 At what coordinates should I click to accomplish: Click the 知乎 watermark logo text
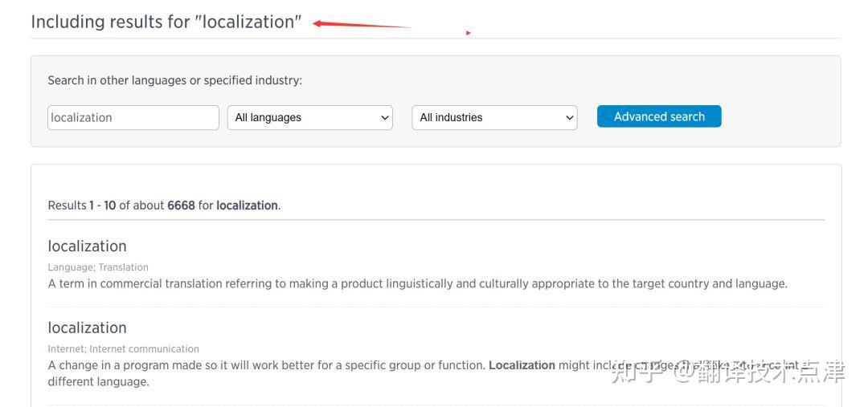(x=636, y=372)
